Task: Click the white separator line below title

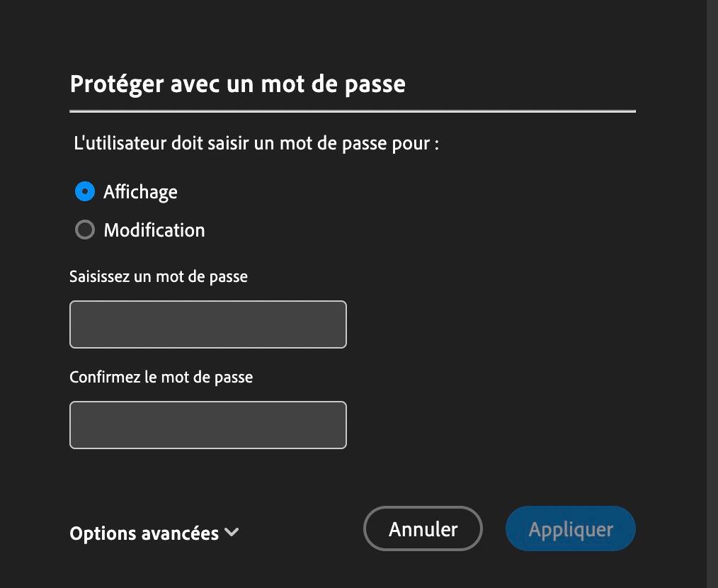Action: (352, 111)
